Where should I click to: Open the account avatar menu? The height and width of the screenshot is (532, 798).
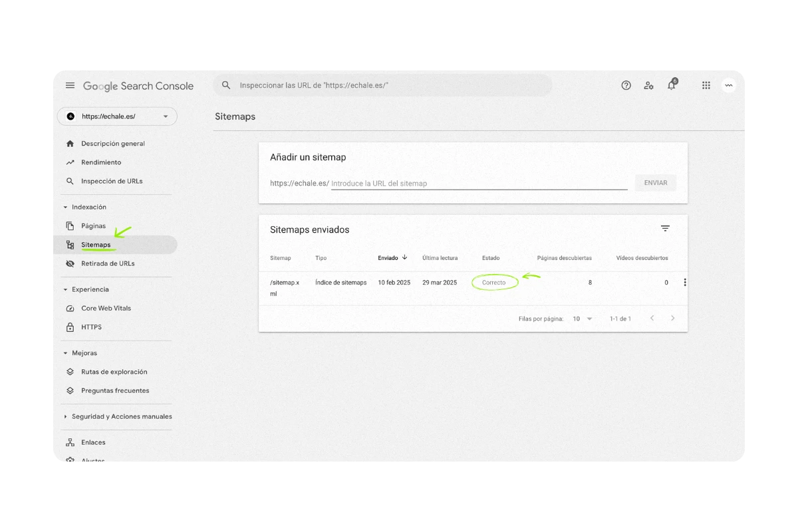(729, 85)
